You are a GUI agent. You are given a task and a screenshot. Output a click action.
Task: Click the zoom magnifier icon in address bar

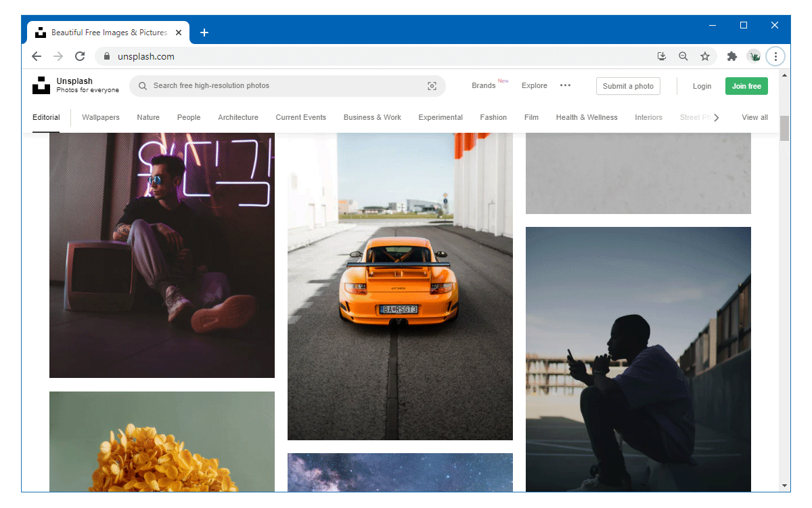[x=683, y=57]
